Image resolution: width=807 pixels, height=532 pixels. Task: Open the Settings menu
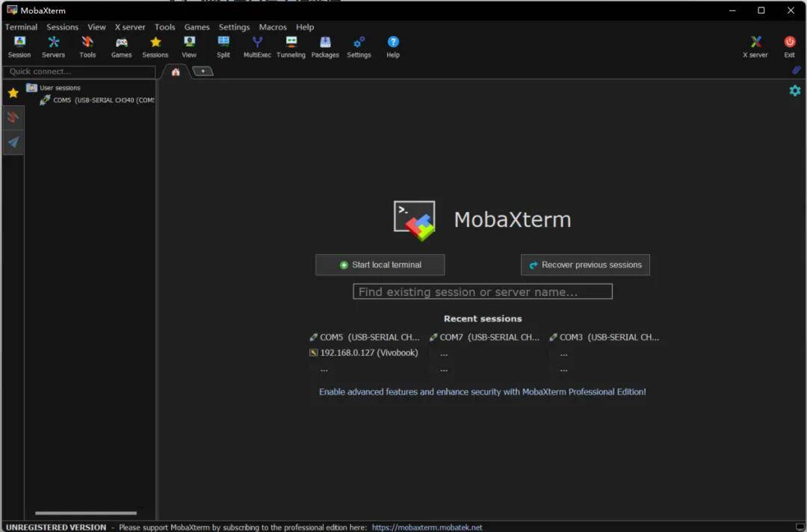coord(234,27)
